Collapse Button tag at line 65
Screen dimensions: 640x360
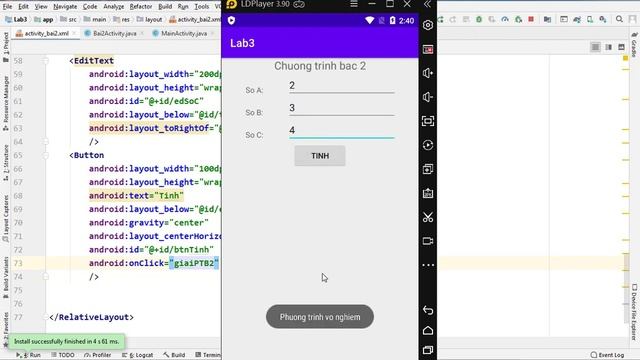click(x=46, y=155)
